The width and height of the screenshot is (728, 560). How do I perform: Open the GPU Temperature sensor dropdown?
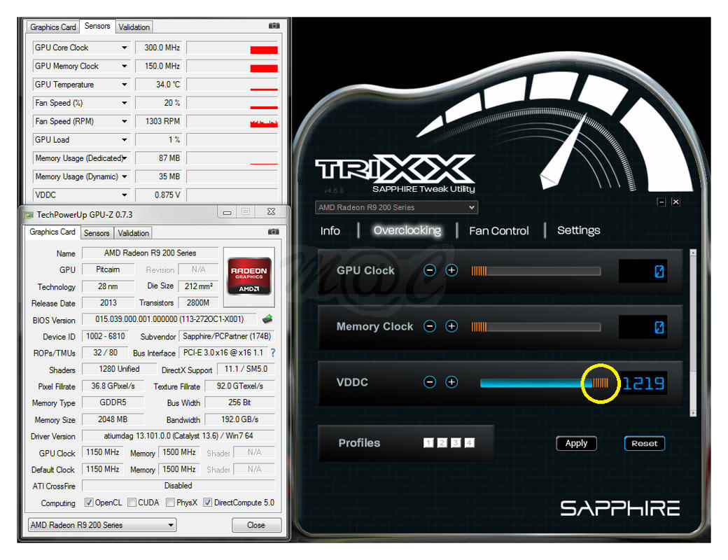[125, 85]
